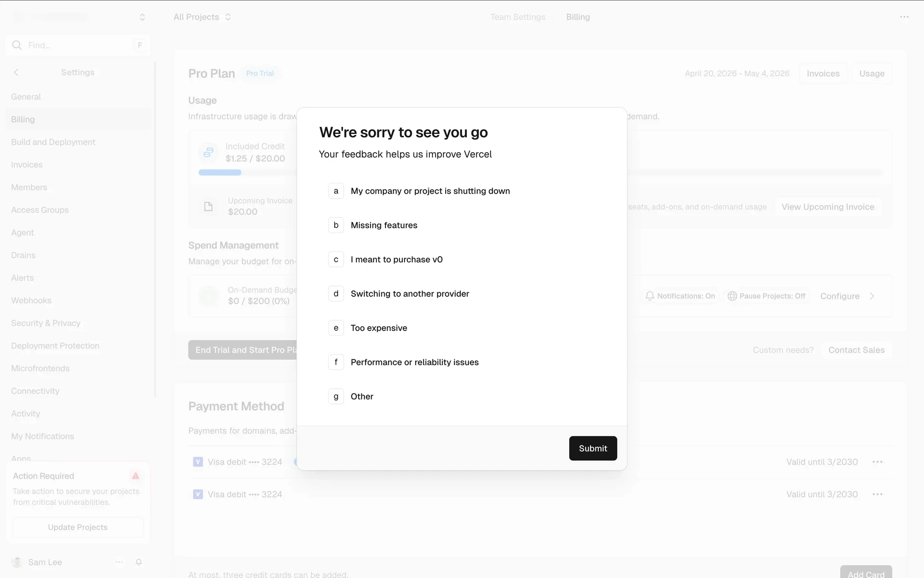Open General settings
The height and width of the screenshot is (578, 924).
(x=78, y=97)
